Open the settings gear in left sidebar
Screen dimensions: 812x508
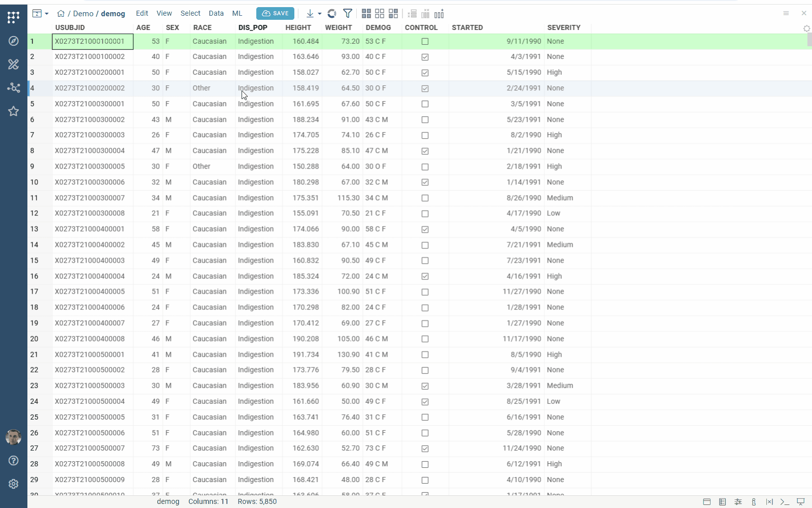14,484
